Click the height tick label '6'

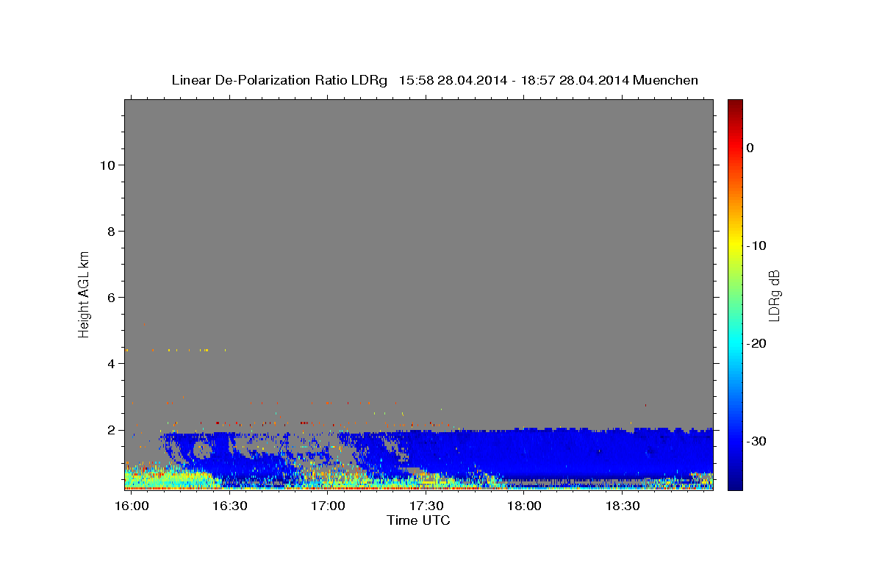(x=112, y=298)
